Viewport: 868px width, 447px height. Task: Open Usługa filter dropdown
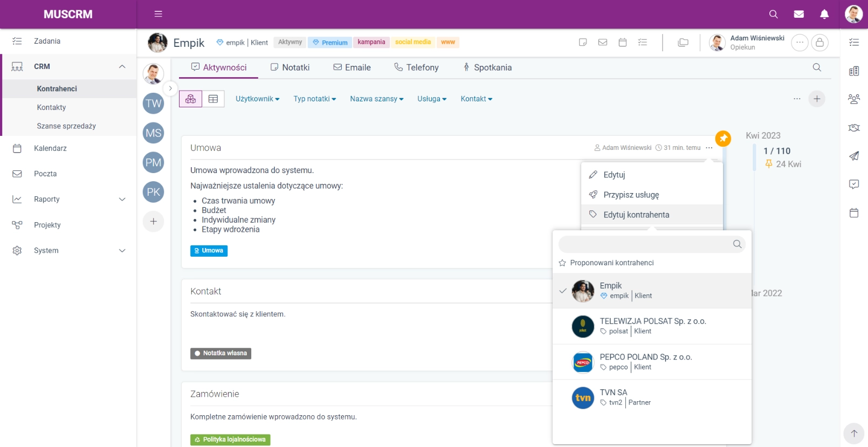point(432,99)
